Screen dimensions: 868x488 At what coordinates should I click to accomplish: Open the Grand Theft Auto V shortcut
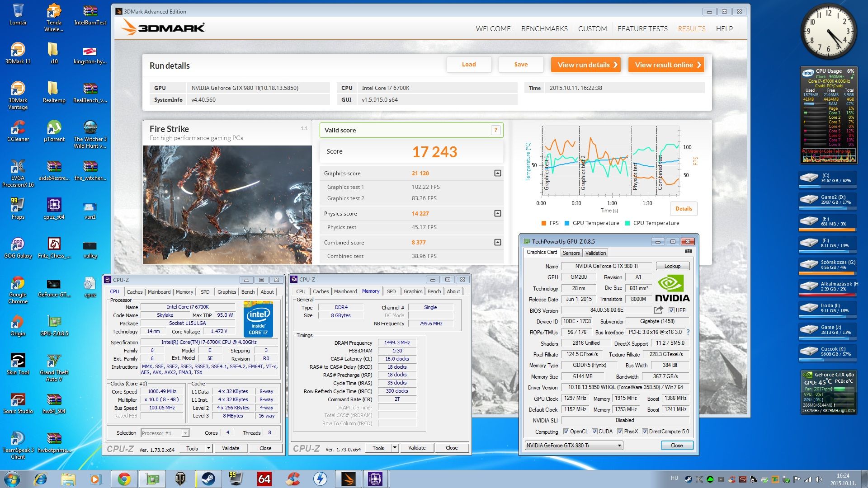tap(54, 367)
